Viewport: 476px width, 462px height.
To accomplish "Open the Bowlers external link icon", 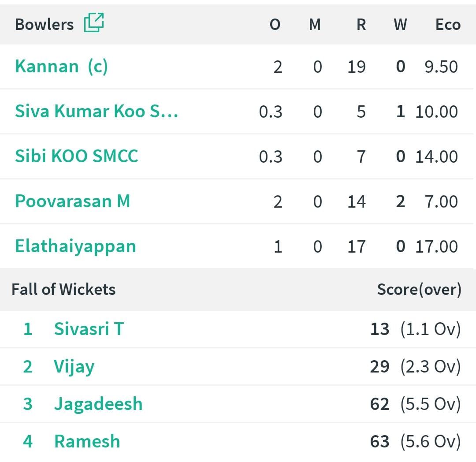I will coord(94,22).
